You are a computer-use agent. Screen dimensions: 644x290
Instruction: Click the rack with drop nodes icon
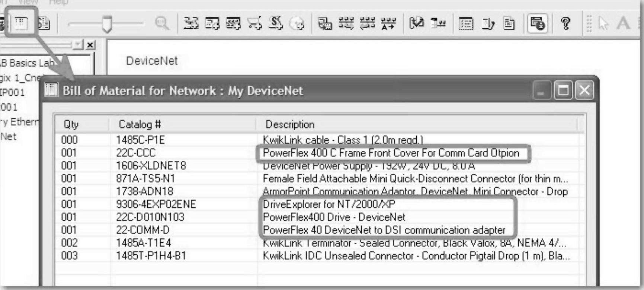[x=438, y=23]
